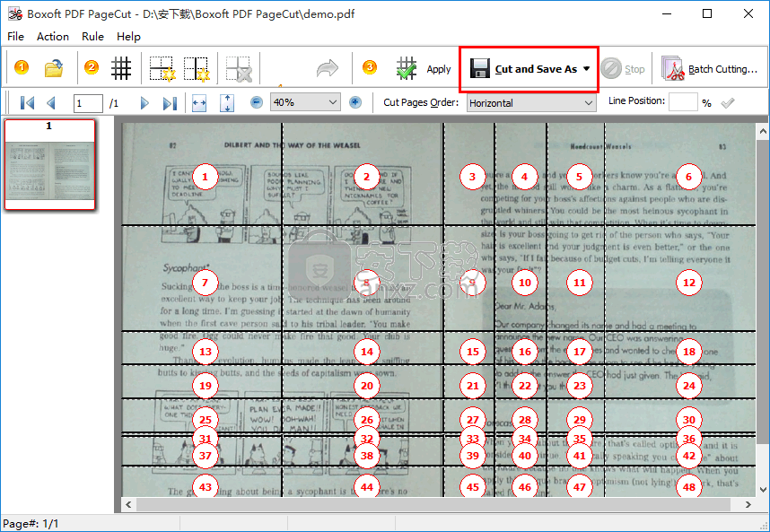Click the Batch Cutting... text

[722, 69]
